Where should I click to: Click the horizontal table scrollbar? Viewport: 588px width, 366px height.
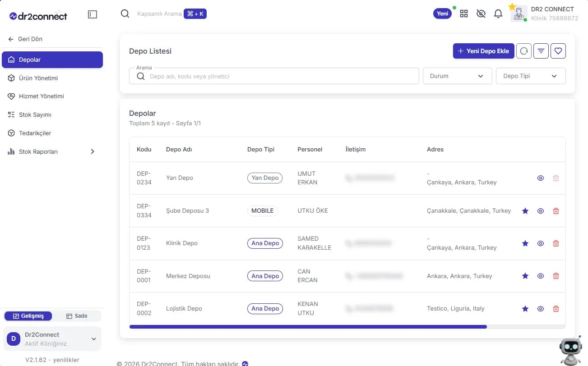(308, 327)
